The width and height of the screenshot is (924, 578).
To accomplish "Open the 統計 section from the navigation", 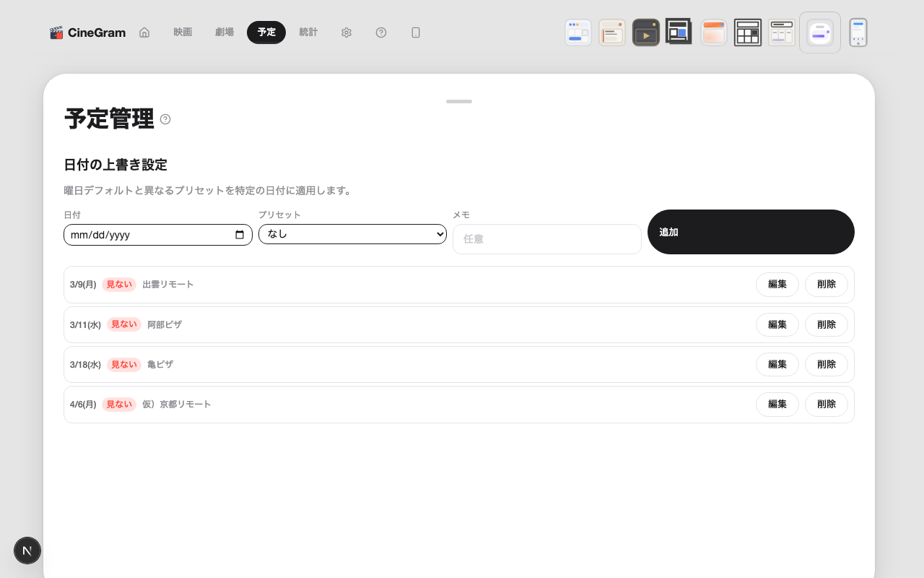I will click(x=308, y=33).
